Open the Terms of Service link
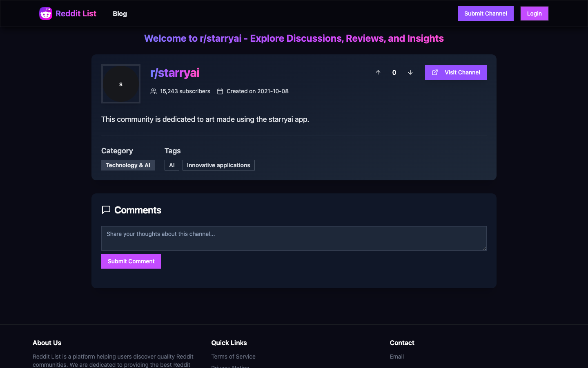 (x=233, y=357)
